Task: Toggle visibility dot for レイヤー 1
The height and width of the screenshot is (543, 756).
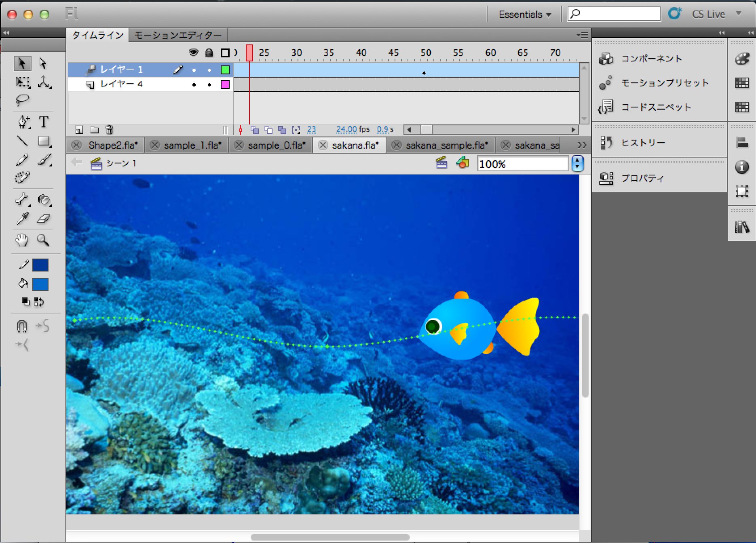Action: 194,70
